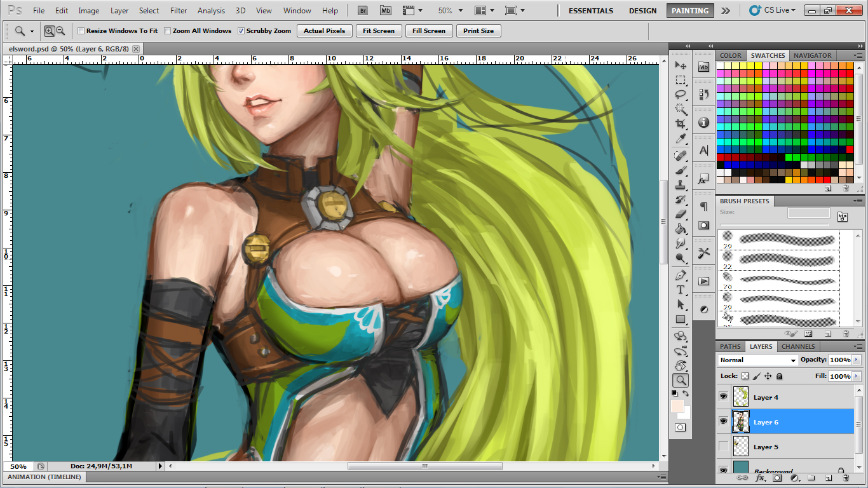Open the status bar document info arrow

(161, 466)
